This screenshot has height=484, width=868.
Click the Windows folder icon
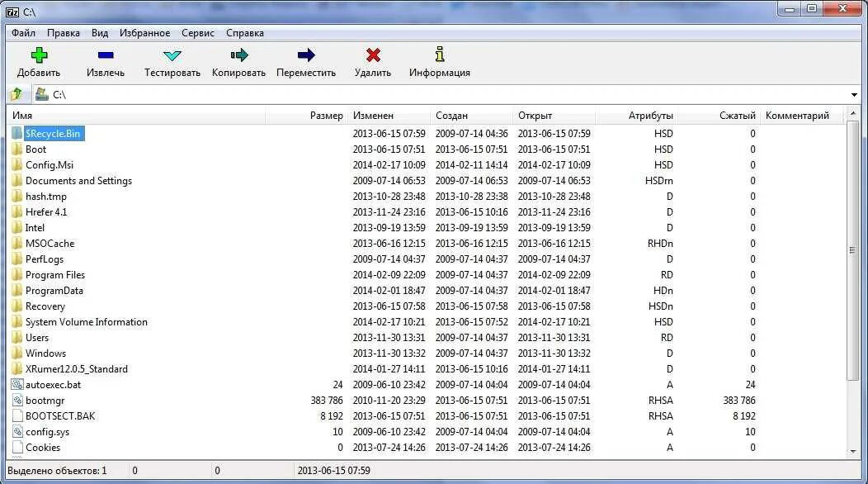click(x=17, y=354)
